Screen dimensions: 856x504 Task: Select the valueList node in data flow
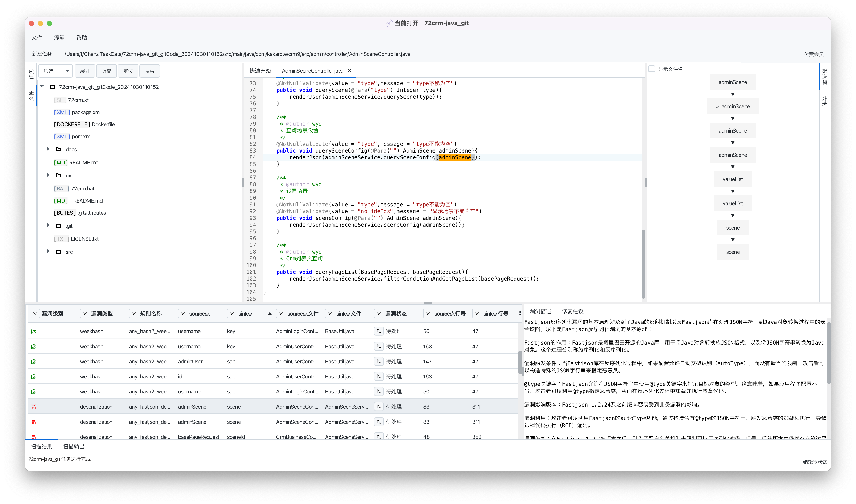click(732, 179)
